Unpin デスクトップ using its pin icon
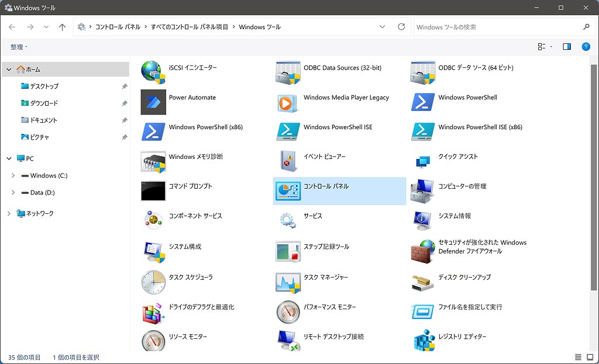This screenshot has width=599, height=364. point(124,86)
